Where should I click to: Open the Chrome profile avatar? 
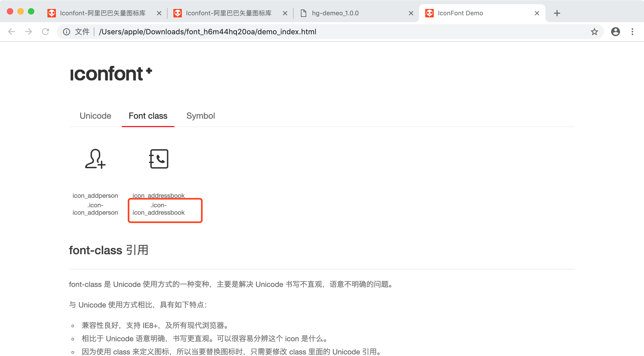click(x=615, y=32)
